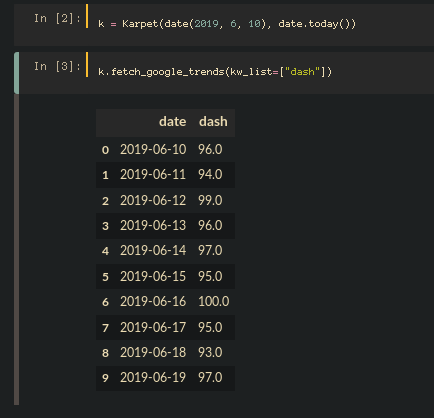Select date cell 2019-06-19
Screen dimensions: 434x418
coord(153,378)
